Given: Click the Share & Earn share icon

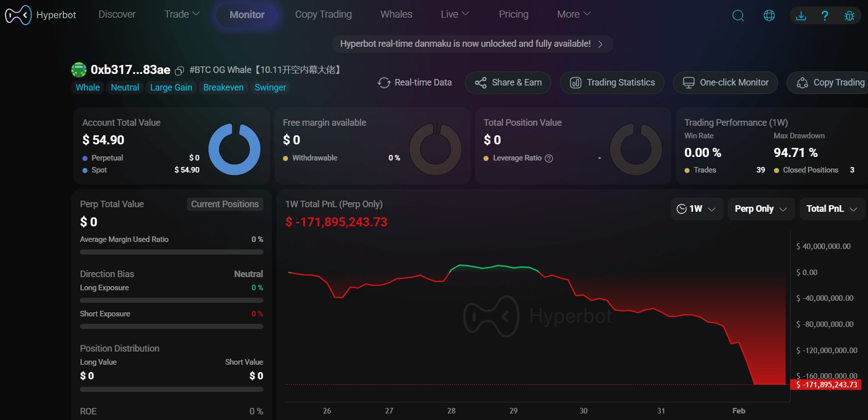Looking at the screenshot, I should coord(480,82).
